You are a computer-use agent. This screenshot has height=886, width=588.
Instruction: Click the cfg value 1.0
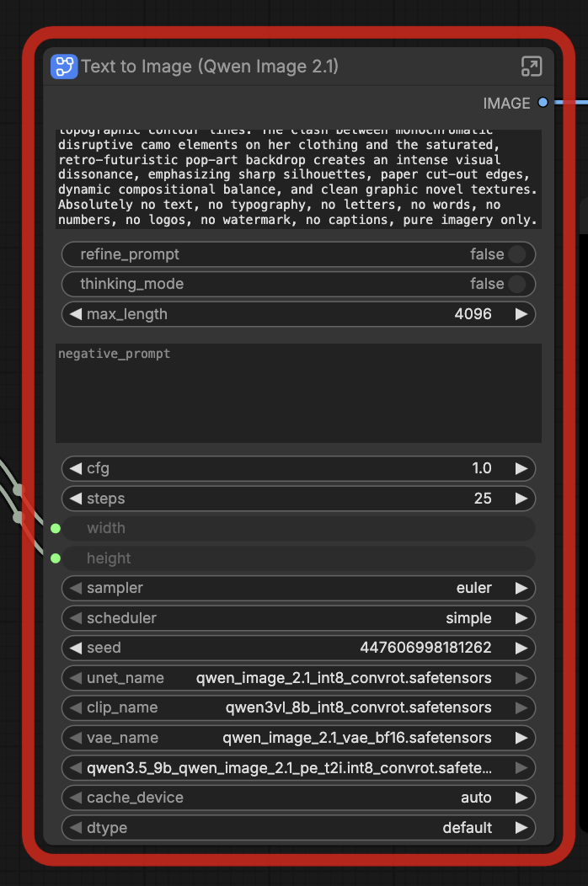pos(482,468)
